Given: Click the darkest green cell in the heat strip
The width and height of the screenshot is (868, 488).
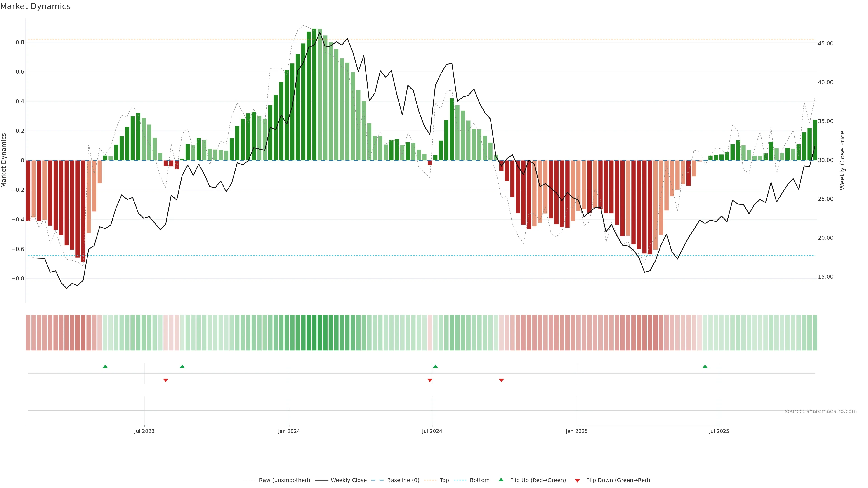Looking at the screenshot, I should (x=314, y=333).
